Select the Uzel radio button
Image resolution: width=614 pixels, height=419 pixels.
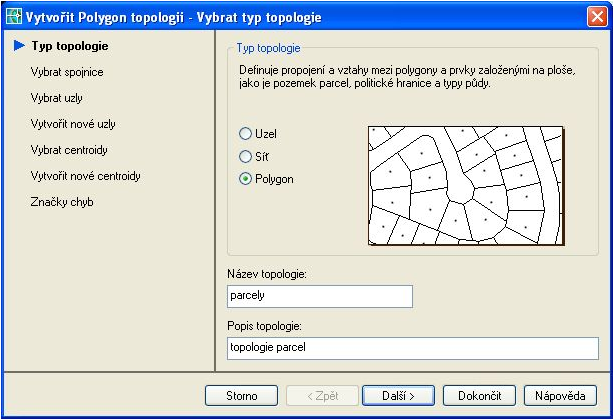[x=245, y=134]
